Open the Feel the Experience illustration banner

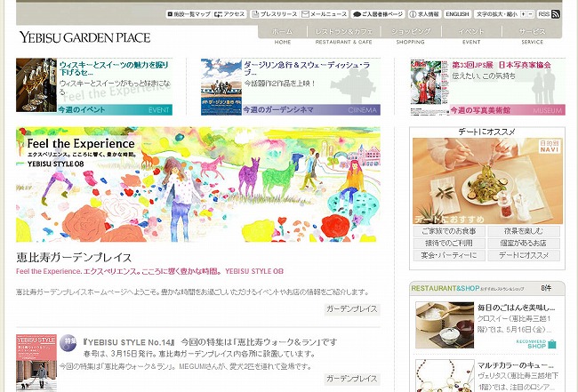coord(197,184)
